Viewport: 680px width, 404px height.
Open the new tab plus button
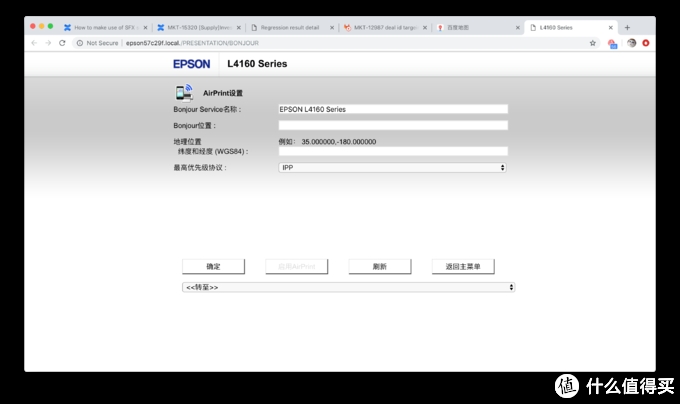point(627,27)
